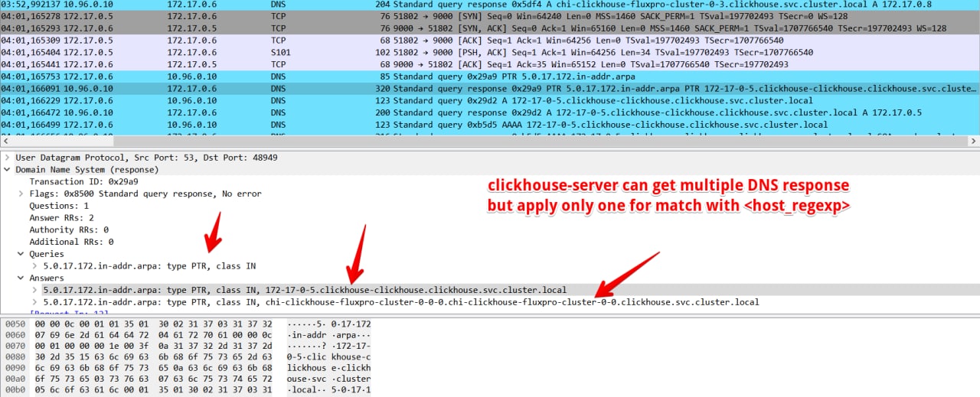Click timestamp 04:01,165278 in packet list
Image resolution: width=980 pixels, height=397 pixels.
31,16
